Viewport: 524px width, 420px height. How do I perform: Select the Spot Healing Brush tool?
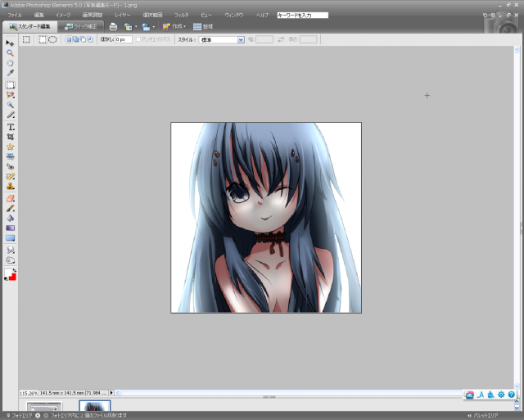(11, 176)
